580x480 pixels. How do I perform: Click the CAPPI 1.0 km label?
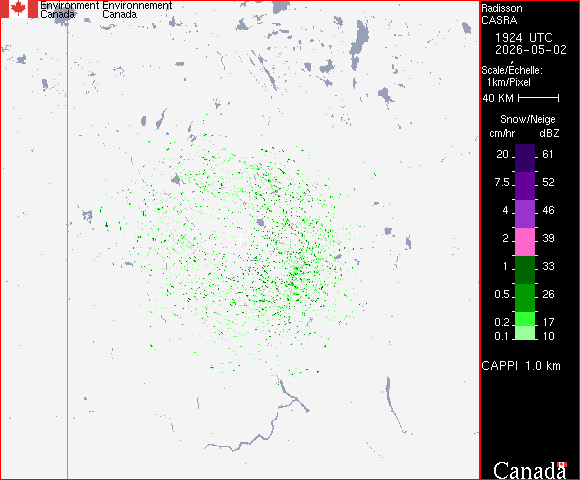click(x=521, y=366)
